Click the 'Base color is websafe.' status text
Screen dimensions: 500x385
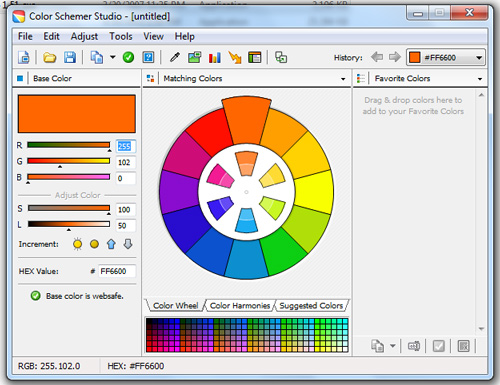85,296
